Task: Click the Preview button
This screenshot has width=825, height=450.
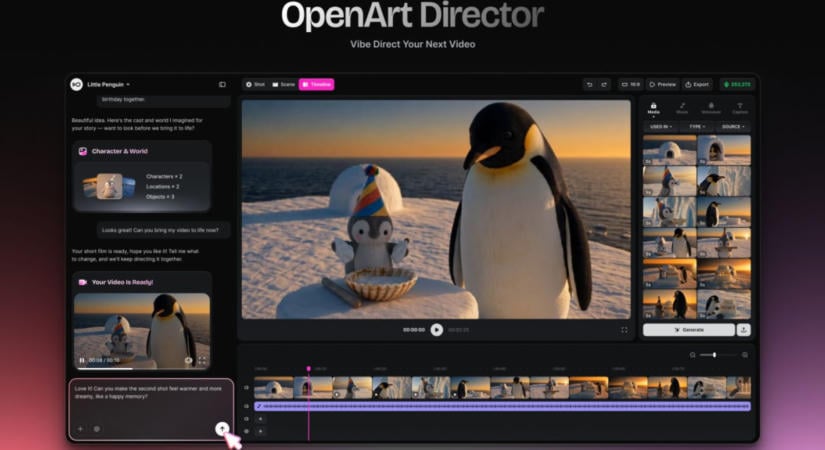Action: [x=662, y=84]
